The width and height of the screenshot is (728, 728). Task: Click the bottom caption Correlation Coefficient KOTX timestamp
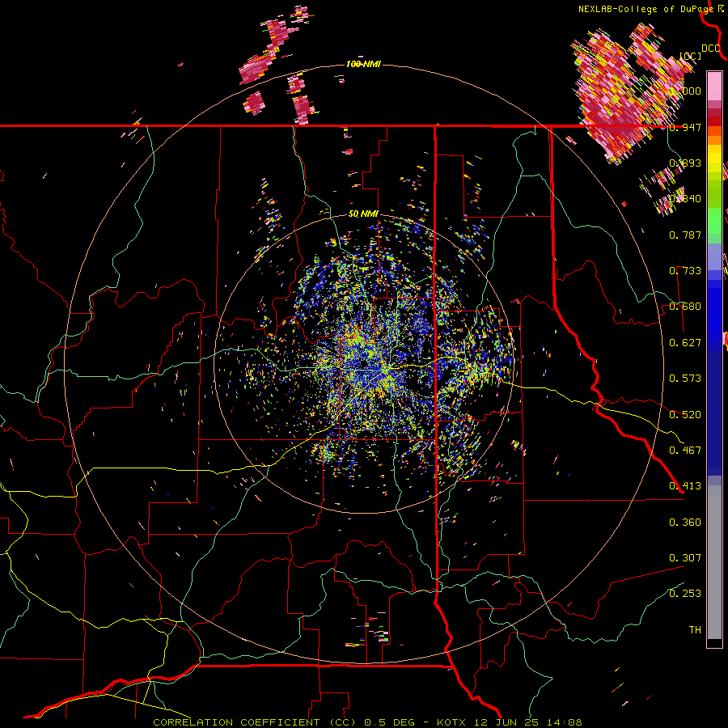click(367, 722)
